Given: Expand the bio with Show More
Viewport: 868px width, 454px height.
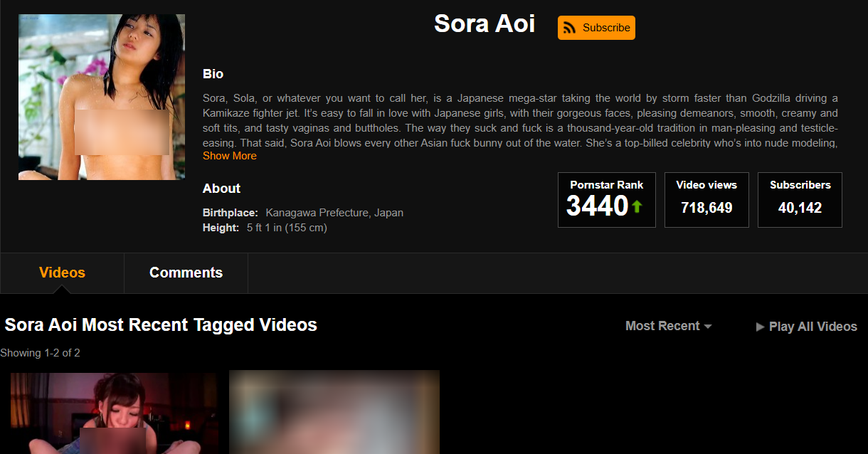Looking at the screenshot, I should [x=229, y=156].
